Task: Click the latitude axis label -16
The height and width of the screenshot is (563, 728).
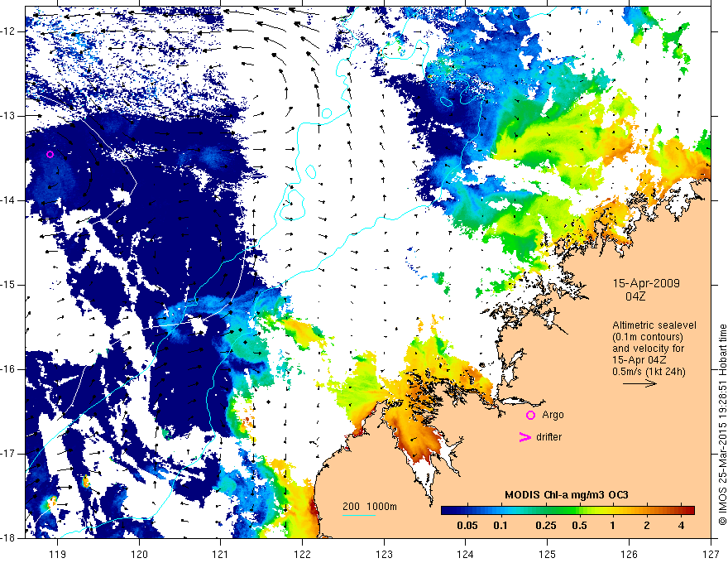Action: pyautogui.click(x=8, y=369)
